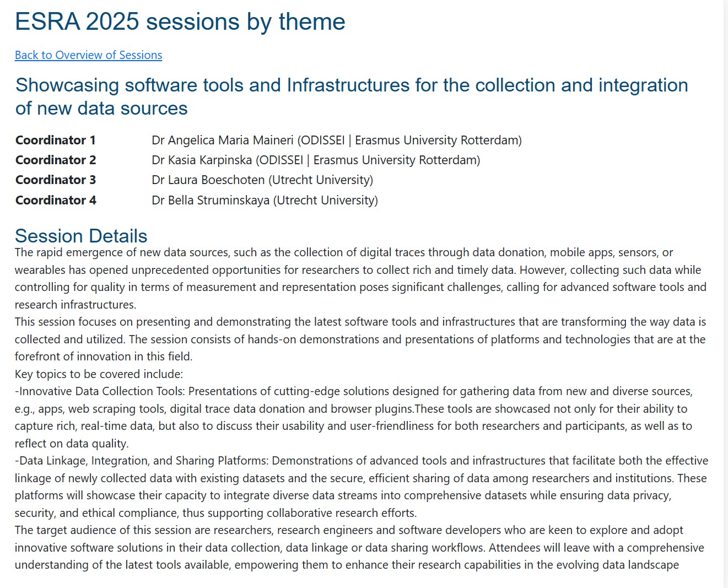728x588 pixels.
Task: Click the line starting 'The target audience'
Action: tap(348, 530)
